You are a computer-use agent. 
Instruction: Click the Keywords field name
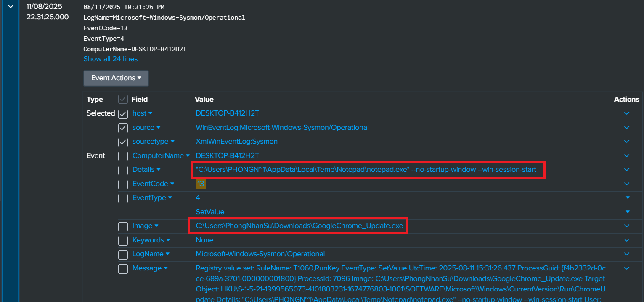click(x=148, y=240)
